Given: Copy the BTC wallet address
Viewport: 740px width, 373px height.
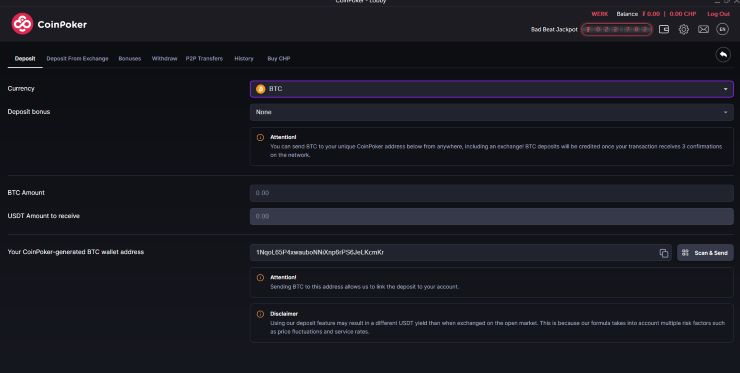Looking at the screenshot, I should click(x=664, y=253).
